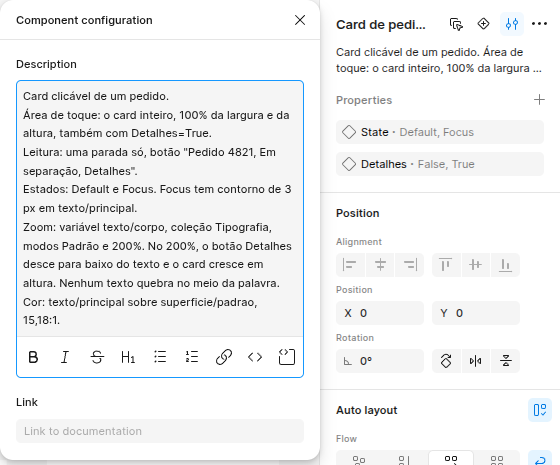This screenshot has width=560, height=465.
Task: Insert a numbered list in description
Action: [192, 357]
